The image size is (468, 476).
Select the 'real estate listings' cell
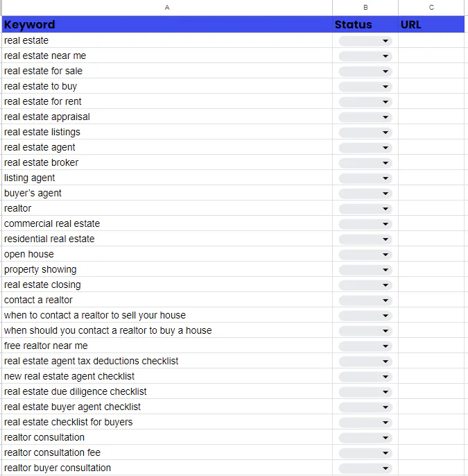pyautogui.click(x=167, y=132)
